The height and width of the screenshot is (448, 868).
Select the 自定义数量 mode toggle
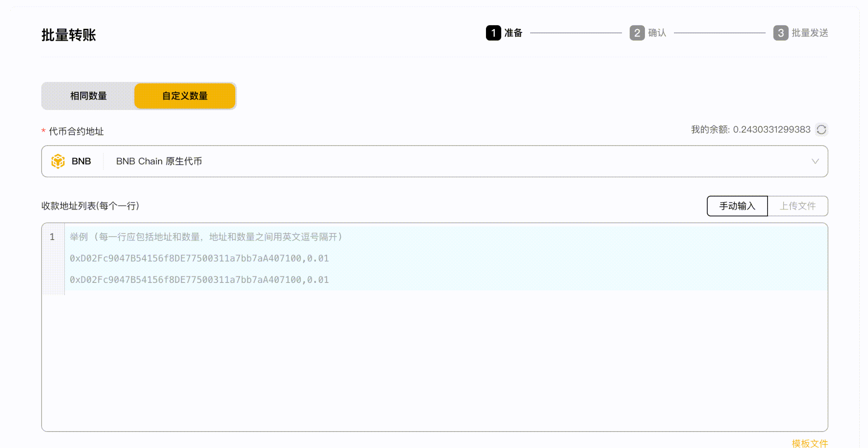(x=185, y=96)
